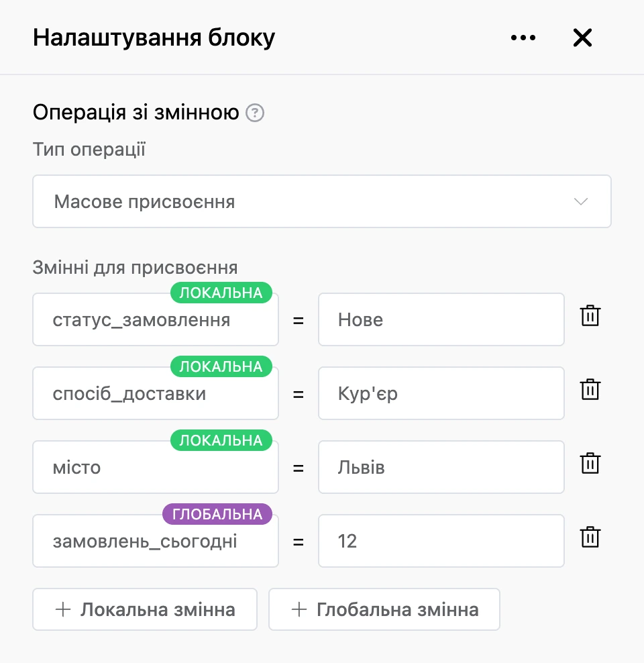The width and height of the screenshot is (644, 663).
Task: Click the статус_замовлення variable name field
Action: click(156, 319)
